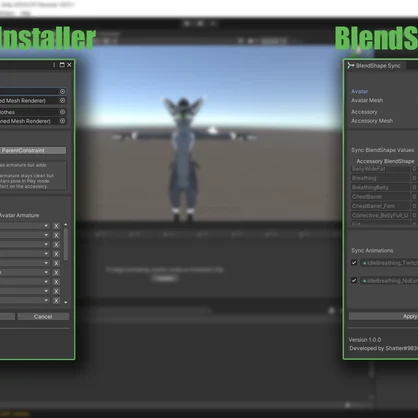
Task: Open object picker beside lower Skinned Mesh Renderer field
Action: [62, 121]
